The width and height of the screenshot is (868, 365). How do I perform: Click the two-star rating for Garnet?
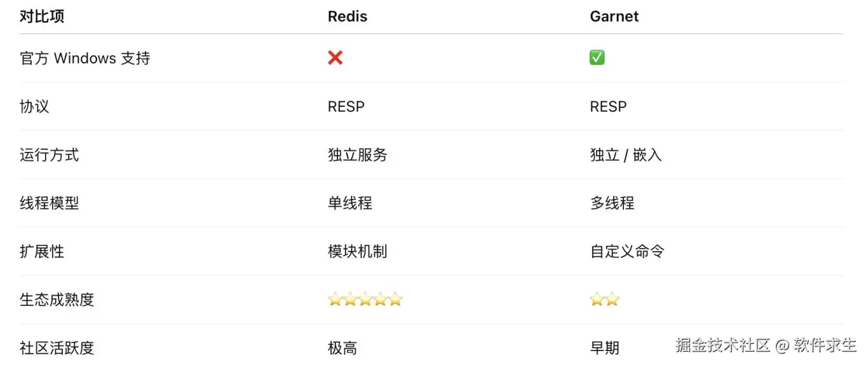tap(604, 300)
